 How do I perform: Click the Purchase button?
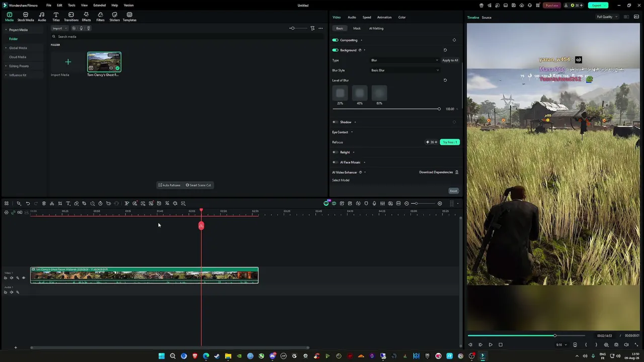tap(552, 6)
